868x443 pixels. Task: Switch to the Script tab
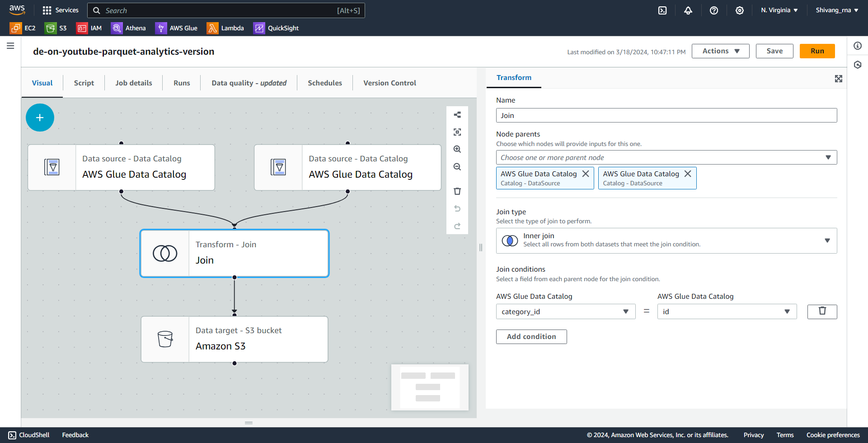click(x=84, y=83)
